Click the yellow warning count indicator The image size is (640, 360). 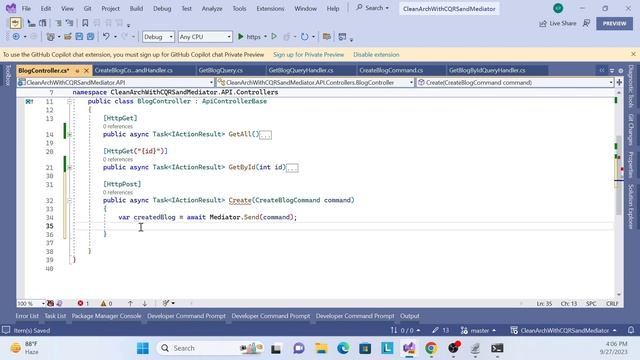pos(106,303)
